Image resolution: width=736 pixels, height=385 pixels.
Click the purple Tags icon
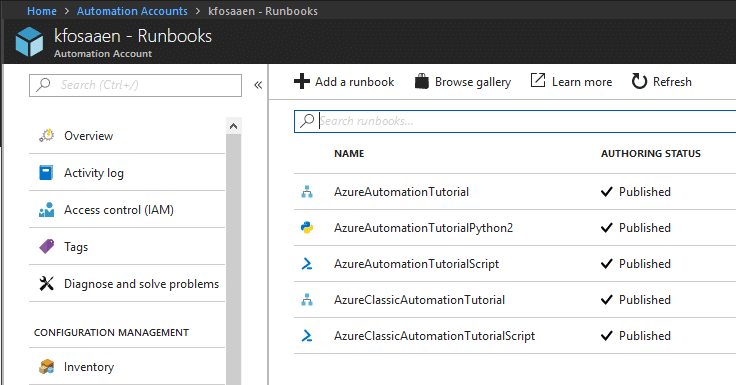[x=46, y=246]
